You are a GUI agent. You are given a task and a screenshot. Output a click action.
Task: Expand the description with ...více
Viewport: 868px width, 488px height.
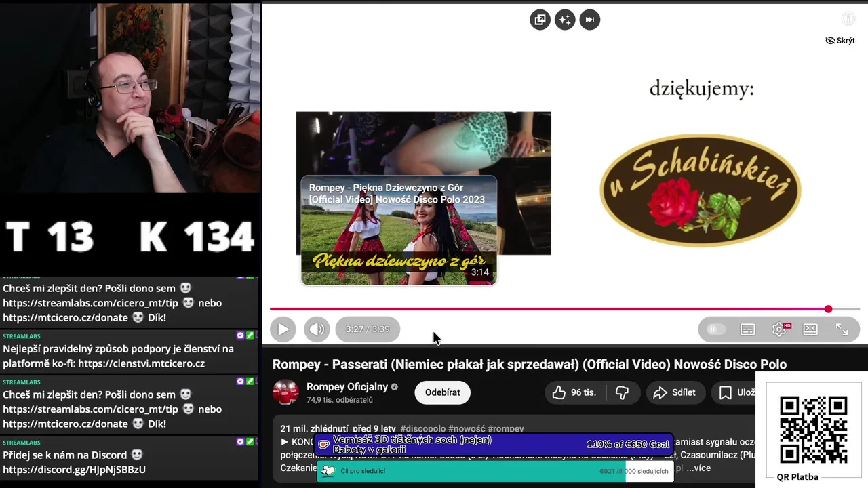(x=698, y=468)
